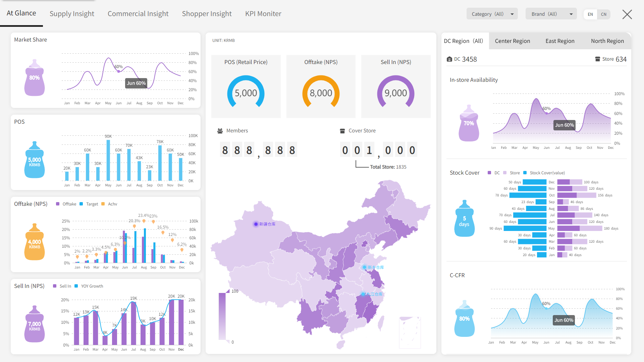Click the POS (Retail Price) gauge card
The height and width of the screenshot is (362, 644).
click(x=246, y=86)
